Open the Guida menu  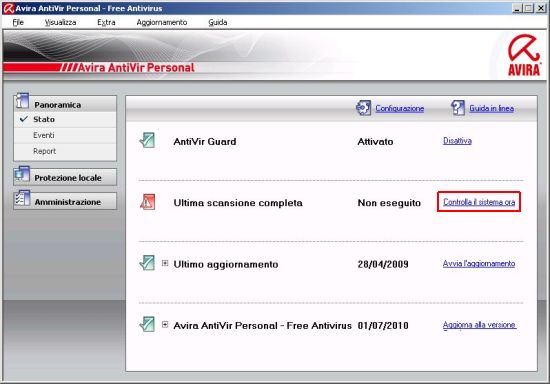point(218,22)
